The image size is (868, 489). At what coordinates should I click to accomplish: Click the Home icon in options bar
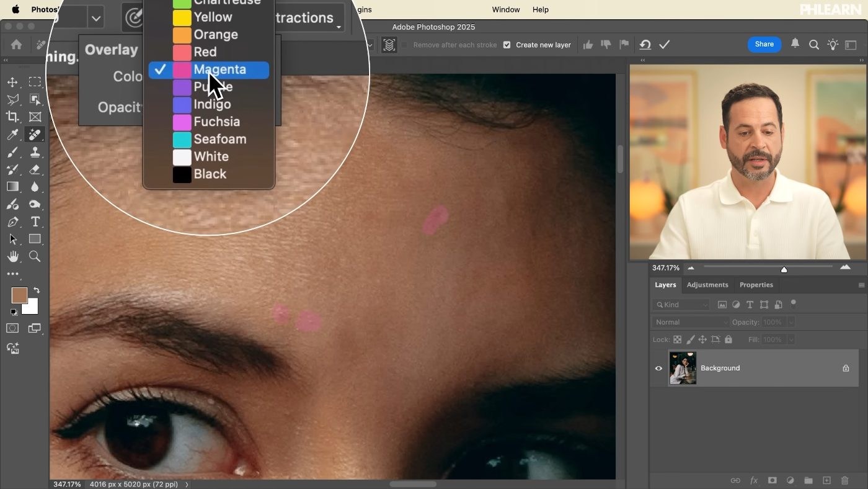(x=17, y=45)
